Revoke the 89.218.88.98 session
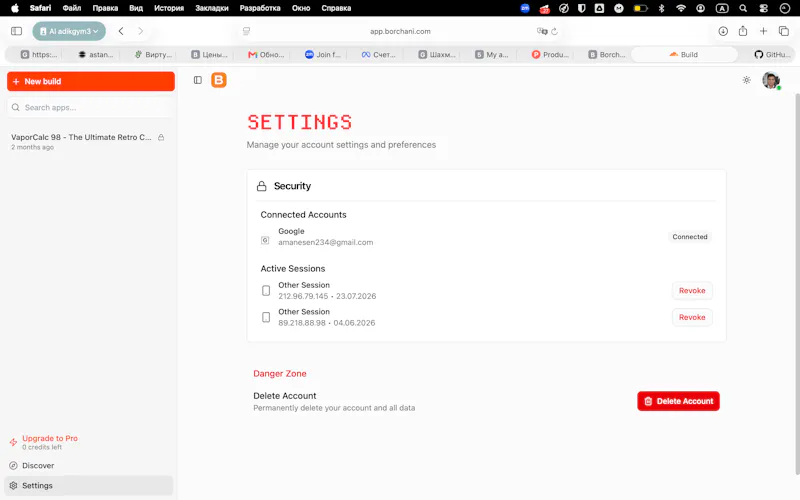The width and height of the screenshot is (800, 500). 692,317
